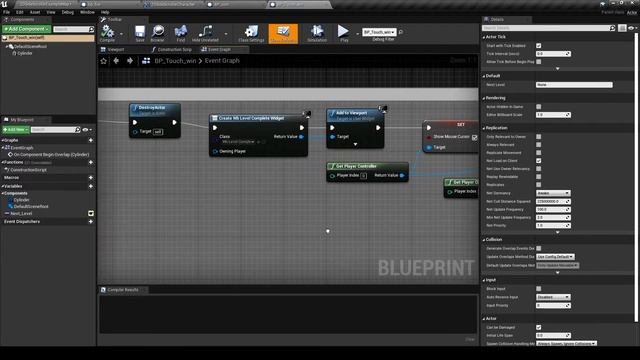Open the Compile options dropdown arrow
This screenshot has width=640, height=360.
(x=121, y=33)
